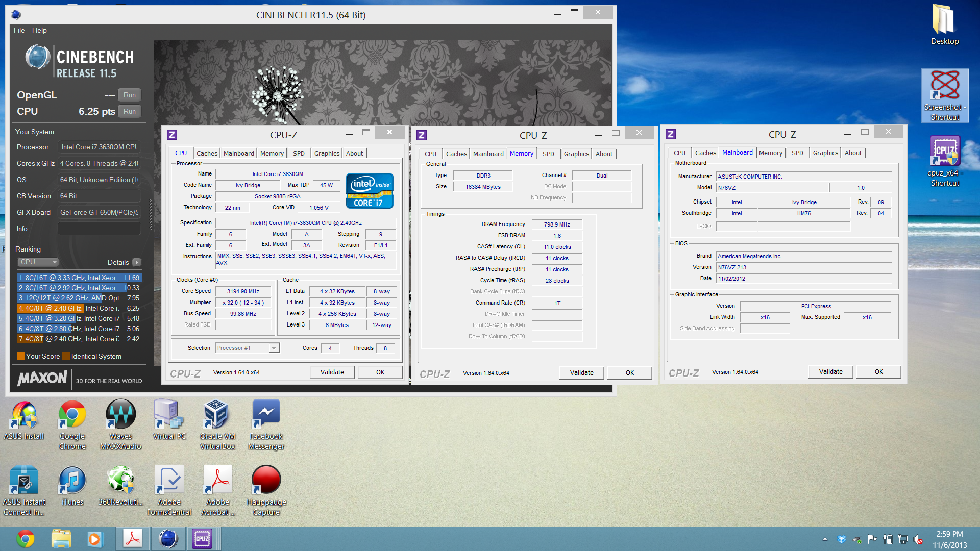Select ranking row 3 AMD Opteron 7.95
Screen dimensions: 980x551
pos(79,298)
